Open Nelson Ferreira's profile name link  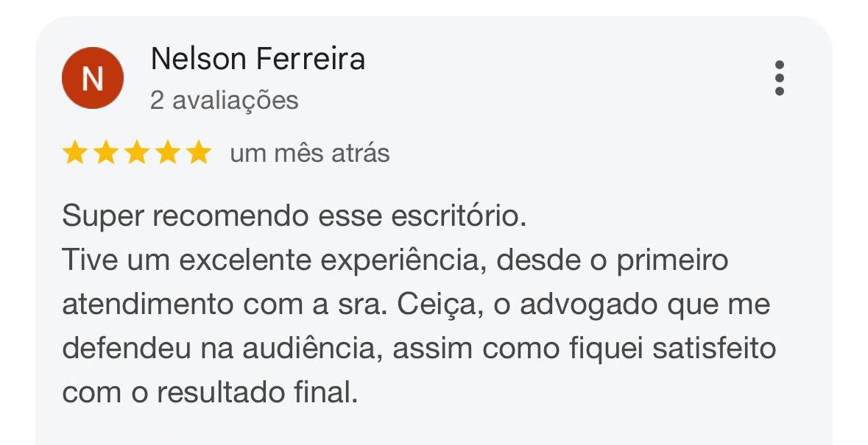point(258,59)
